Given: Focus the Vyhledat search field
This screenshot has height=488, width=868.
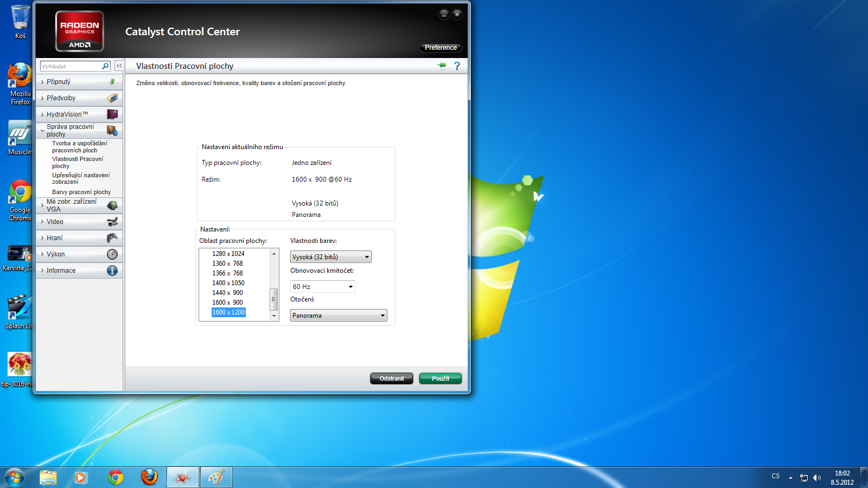Looking at the screenshot, I should pos(71,66).
